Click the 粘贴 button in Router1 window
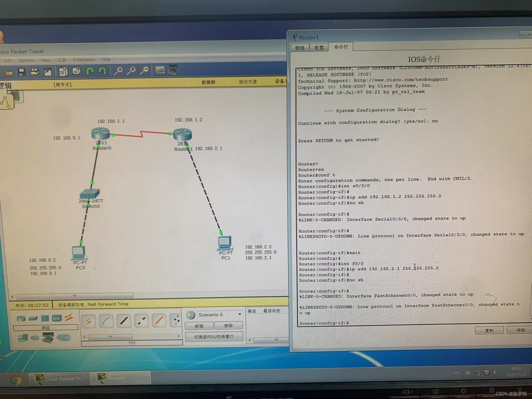532x399 pixels. pyautogui.click(x=520, y=330)
